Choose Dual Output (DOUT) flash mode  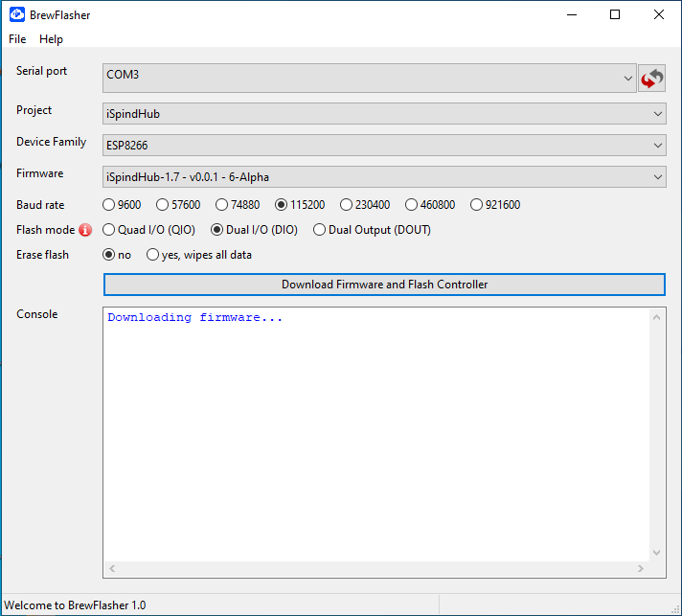tap(372, 230)
